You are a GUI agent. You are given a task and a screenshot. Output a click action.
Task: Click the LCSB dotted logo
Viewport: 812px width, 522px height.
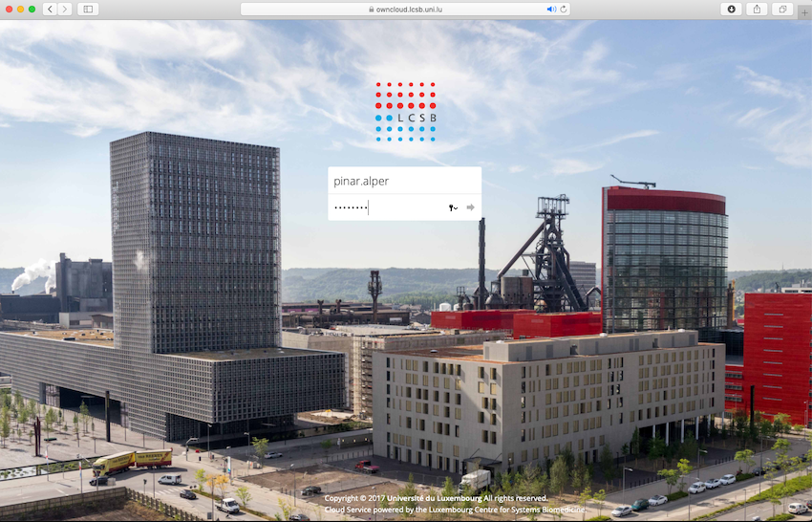point(405,112)
